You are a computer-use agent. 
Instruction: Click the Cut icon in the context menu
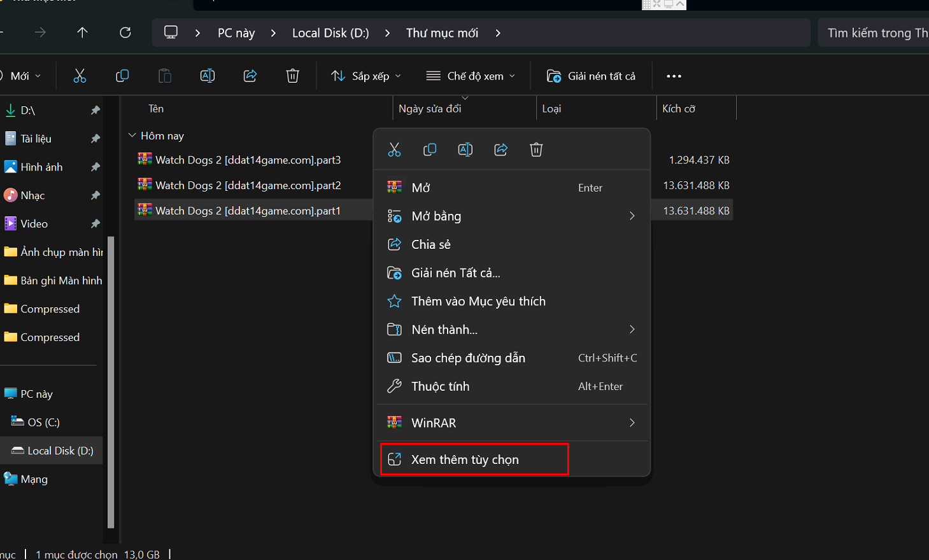click(394, 150)
